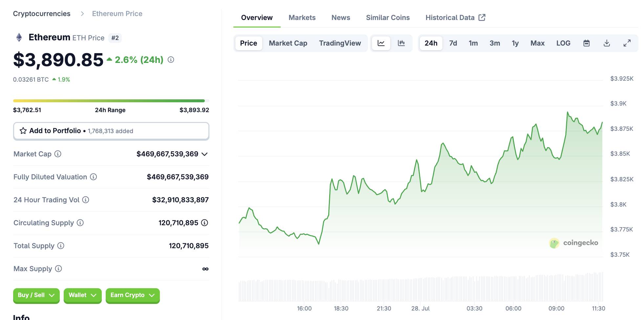Go to Cryptocurrencies breadcrumb link
The height and width of the screenshot is (320, 644).
[42, 14]
